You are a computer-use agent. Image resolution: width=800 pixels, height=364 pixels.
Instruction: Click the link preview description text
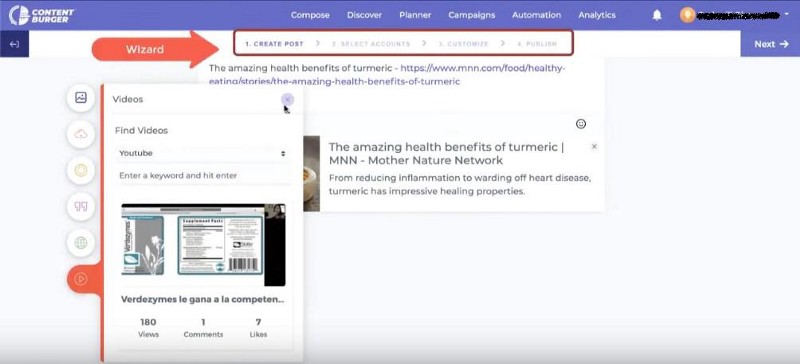coord(460,185)
